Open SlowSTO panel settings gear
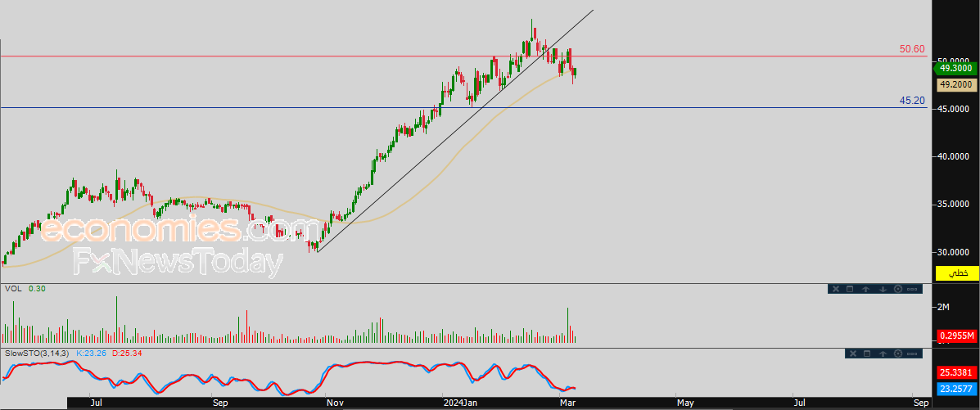Image resolution: width=980 pixels, height=410 pixels. pos(898,354)
